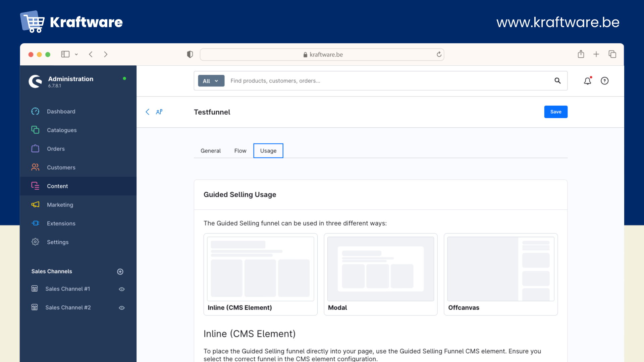The height and width of the screenshot is (362, 644).
Task: Click the help question mark icon
Action: (604, 81)
